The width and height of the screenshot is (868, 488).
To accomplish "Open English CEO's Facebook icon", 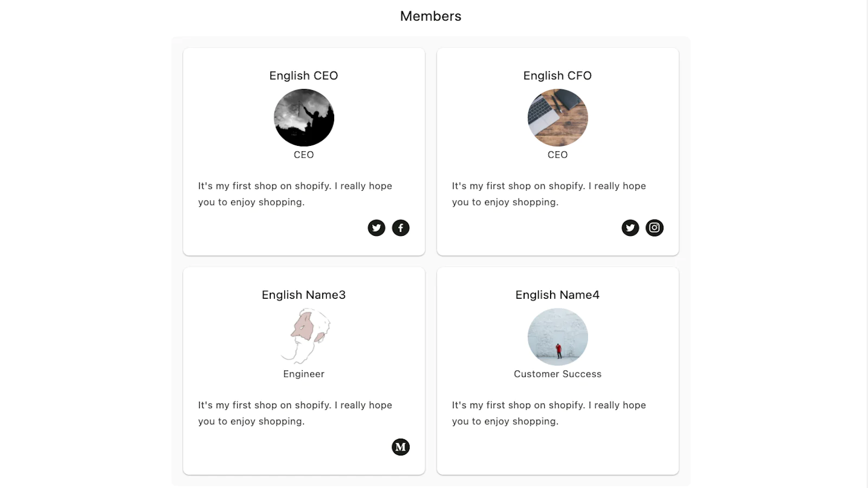I will pyautogui.click(x=401, y=228).
